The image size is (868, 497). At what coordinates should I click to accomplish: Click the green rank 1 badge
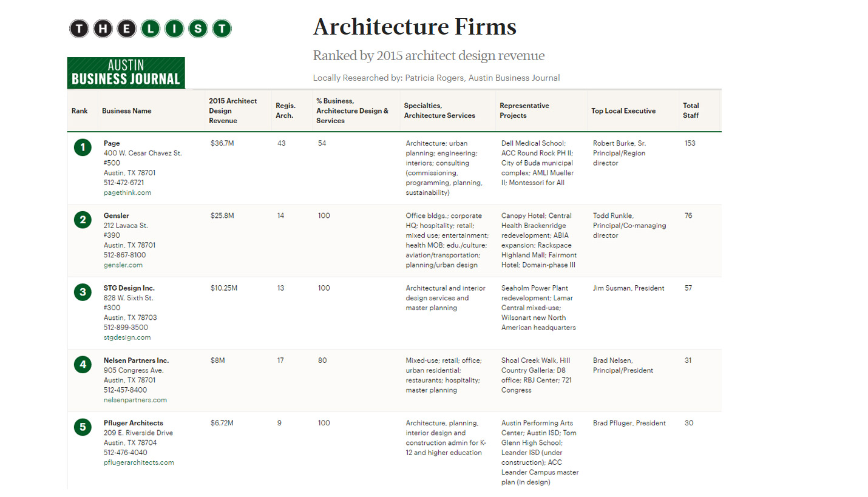point(83,147)
